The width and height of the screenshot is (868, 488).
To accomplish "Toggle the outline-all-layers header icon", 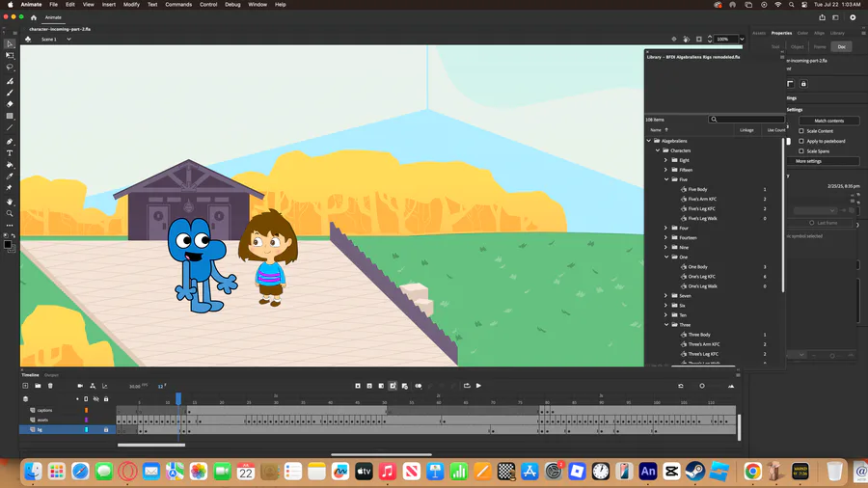I will click(86, 399).
